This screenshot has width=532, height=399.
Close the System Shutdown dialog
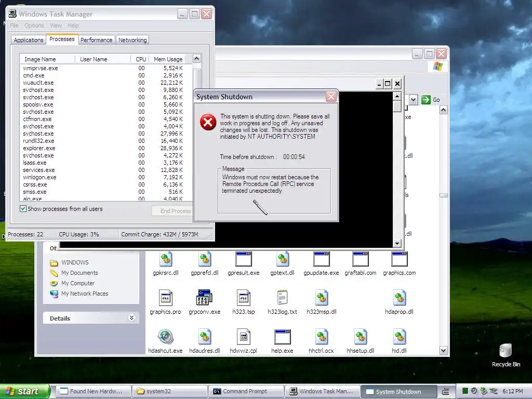(x=331, y=97)
